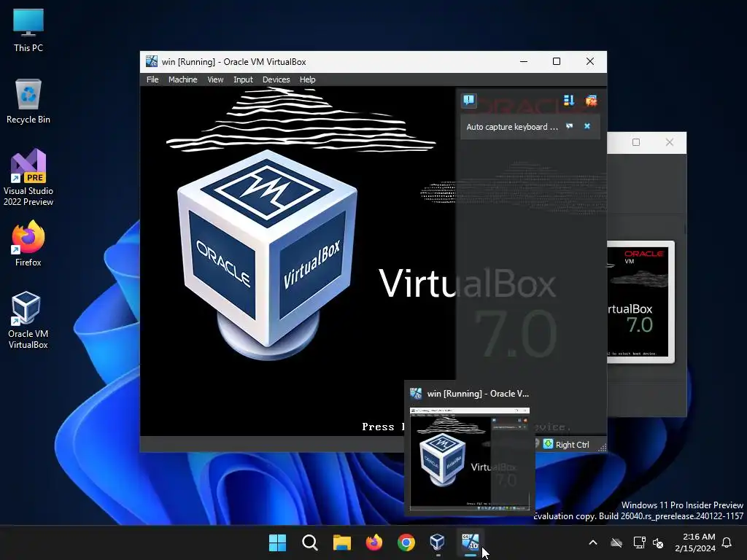Click the VM window resize grip corner
The image size is (747, 560).
(603, 447)
